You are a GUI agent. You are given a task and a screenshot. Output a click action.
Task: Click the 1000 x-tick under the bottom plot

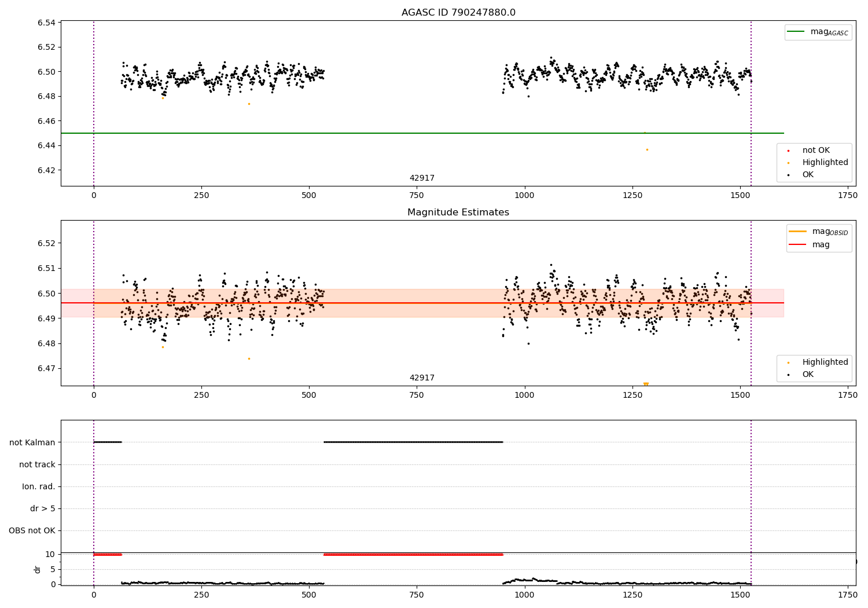click(x=524, y=595)
